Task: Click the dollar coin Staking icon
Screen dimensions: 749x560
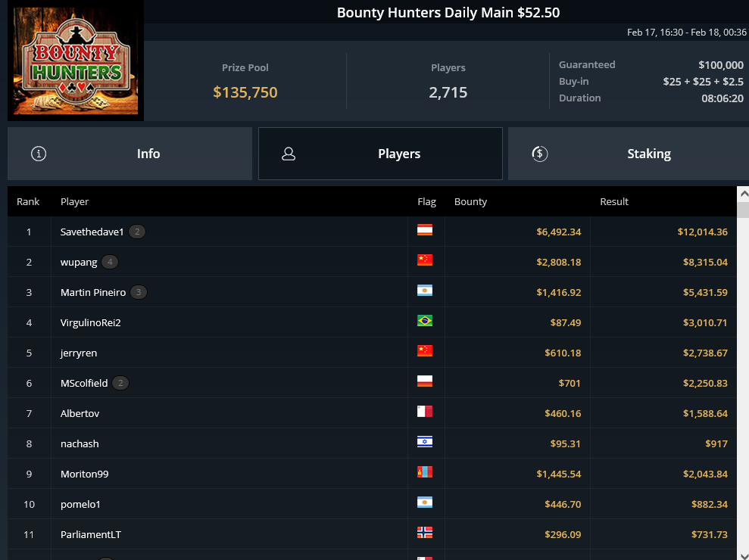Action: click(540, 154)
